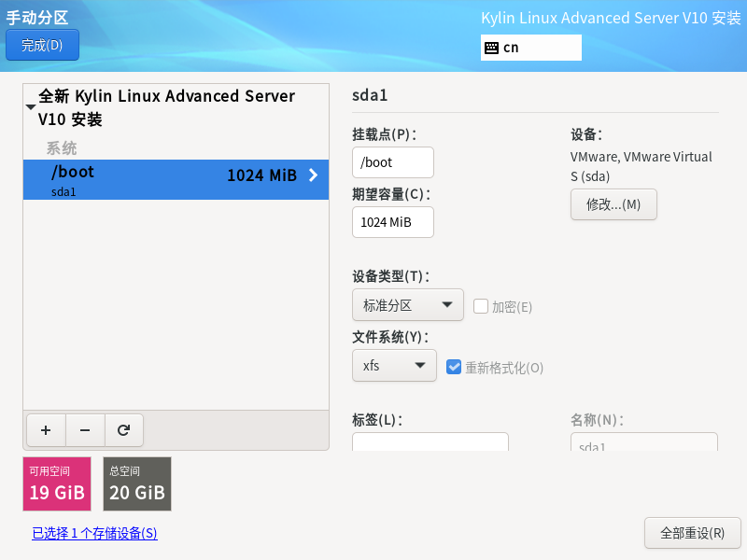Click the 全部重设(R) reset all button
The width and height of the screenshot is (747, 560).
coord(693,533)
